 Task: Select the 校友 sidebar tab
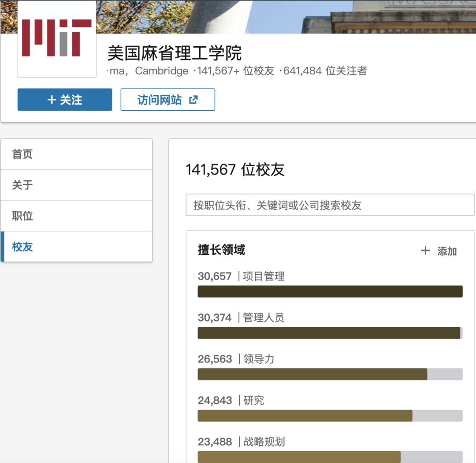coord(77,246)
